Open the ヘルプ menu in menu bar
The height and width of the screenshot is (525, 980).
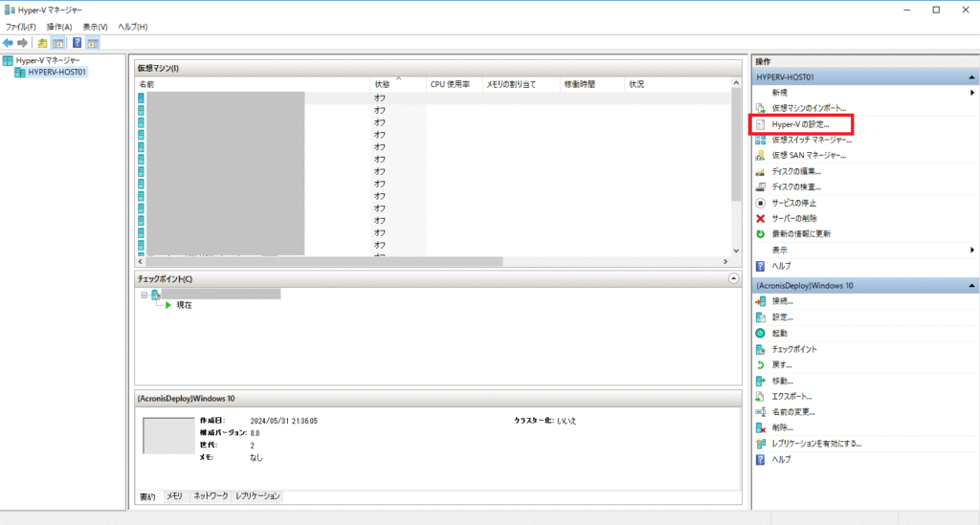point(132,27)
